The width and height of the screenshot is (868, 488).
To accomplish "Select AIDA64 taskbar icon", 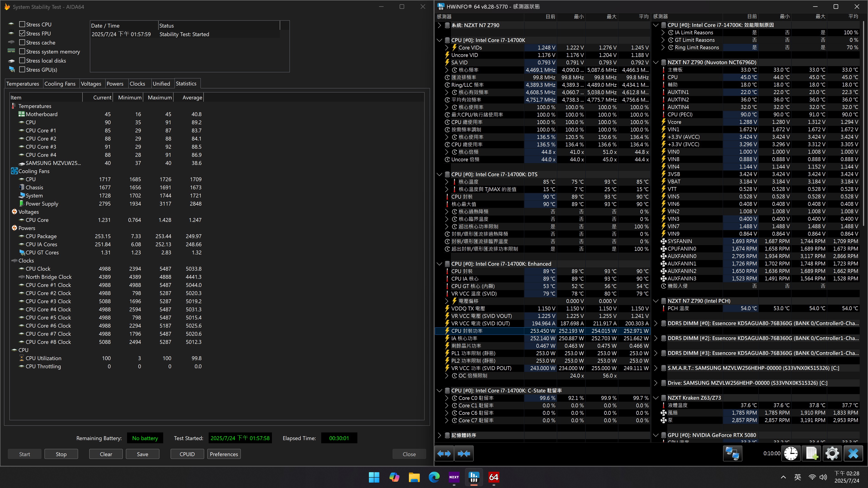I will pyautogui.click(x=494, y=477).
